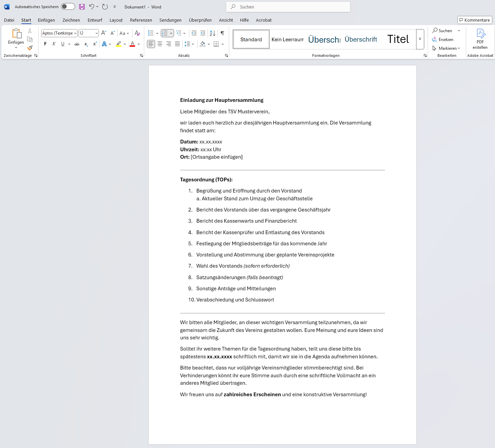Open the font size dropdown
This screenshot has height=448, width=495.
(96, 33)
